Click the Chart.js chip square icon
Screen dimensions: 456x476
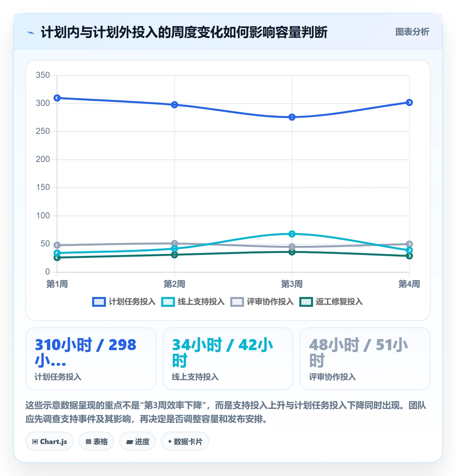(x=35, y=442)
